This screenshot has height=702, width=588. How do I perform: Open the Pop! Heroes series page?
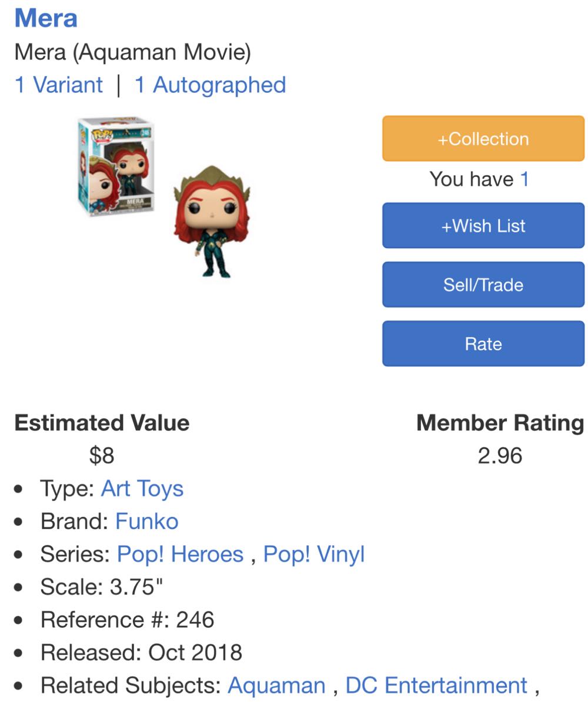pyautogui.click(x=181, y=554)
